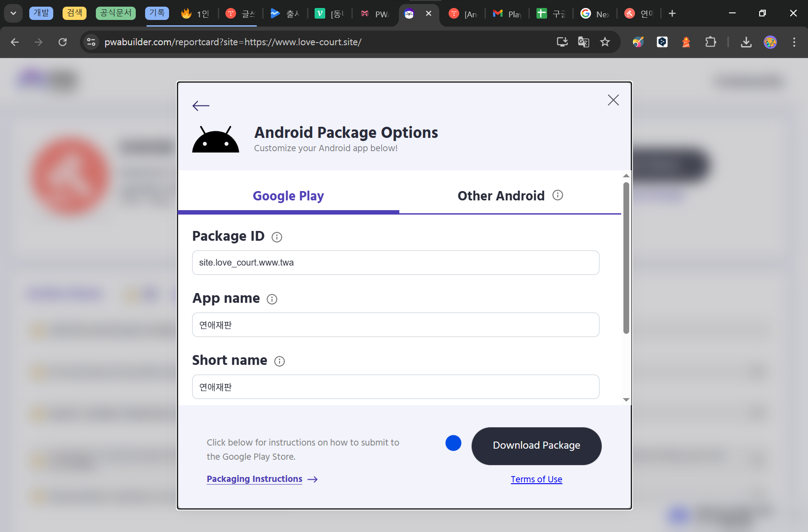The image size is (808, 532).
Task: Open the Terms of Use link
Action: pos(536,479)
